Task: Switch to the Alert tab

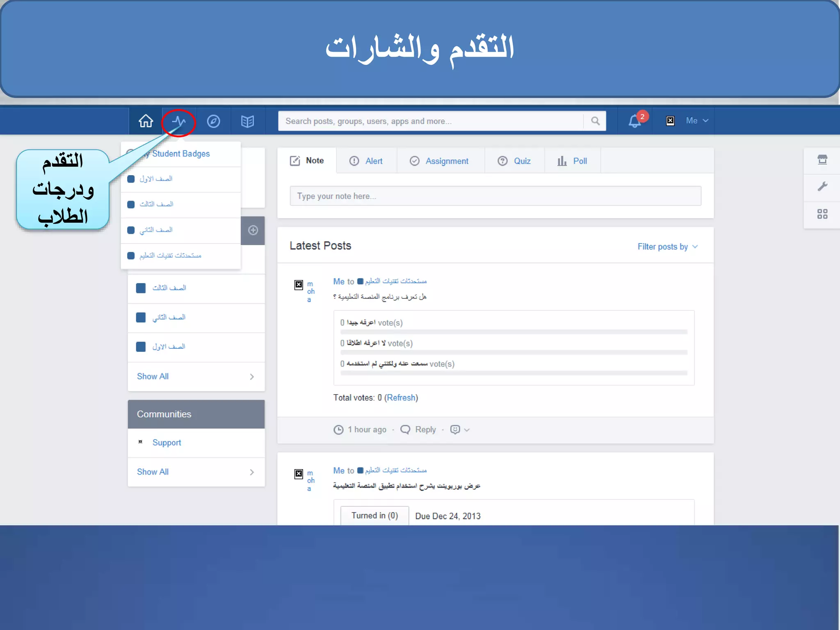Action: (366, 161)
